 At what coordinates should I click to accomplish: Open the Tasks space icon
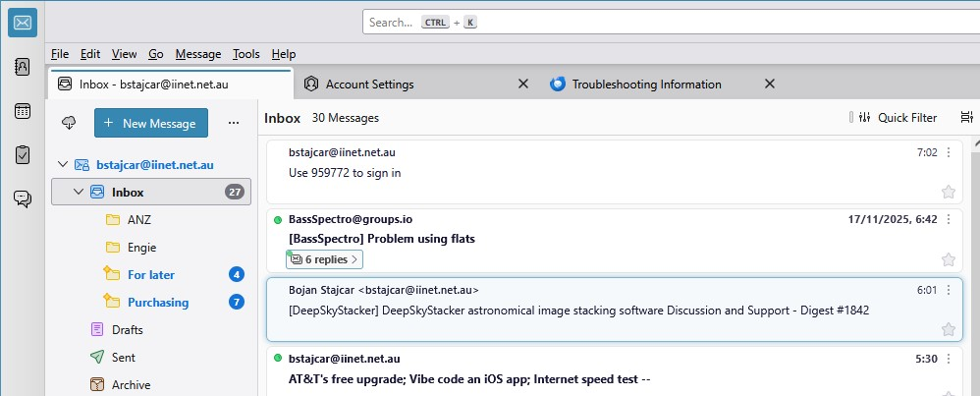[22, 155]
